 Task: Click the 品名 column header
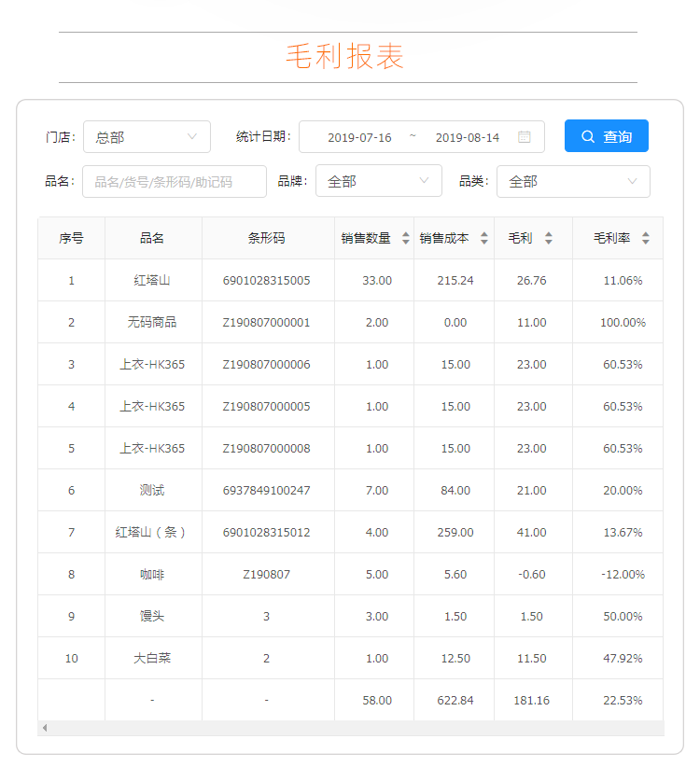point(153,238)
